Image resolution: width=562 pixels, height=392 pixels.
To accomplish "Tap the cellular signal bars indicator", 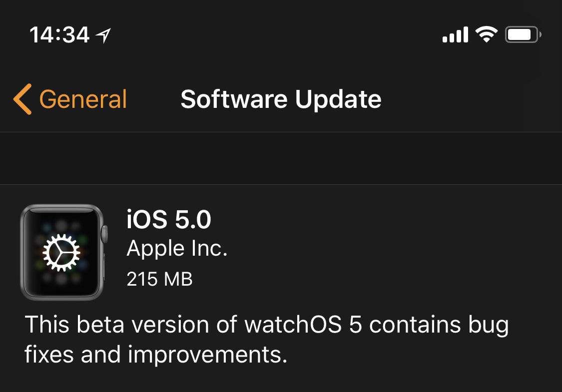I will click(x=455, y=35).
